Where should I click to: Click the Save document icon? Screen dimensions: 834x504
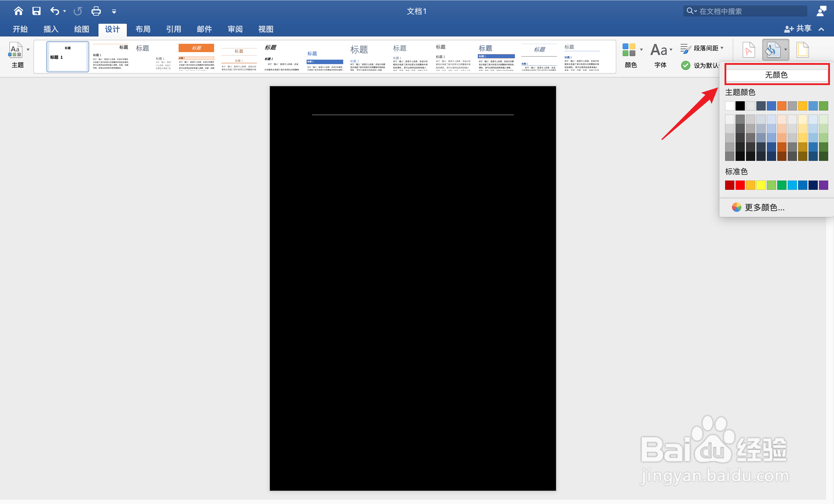pos(36,11)
